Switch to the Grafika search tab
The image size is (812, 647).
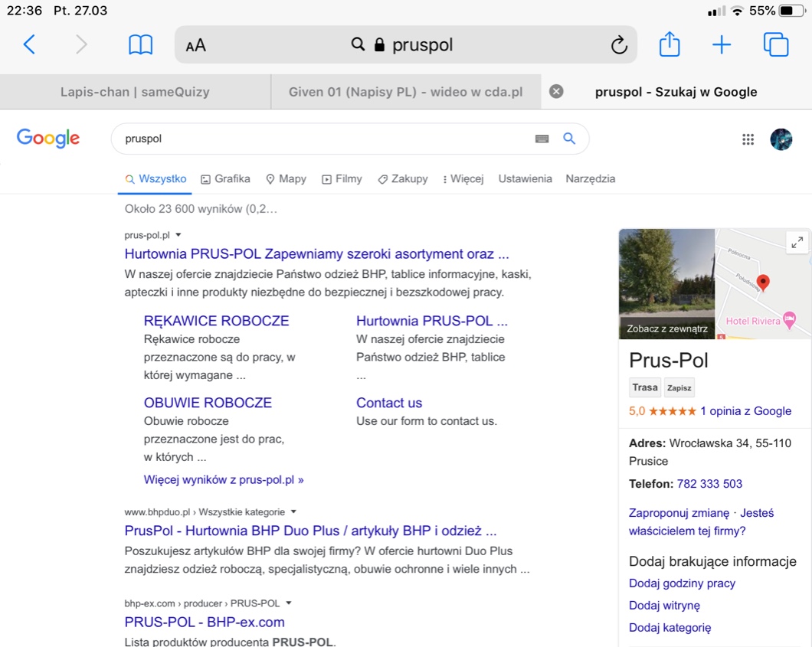[x=225, y=179]
